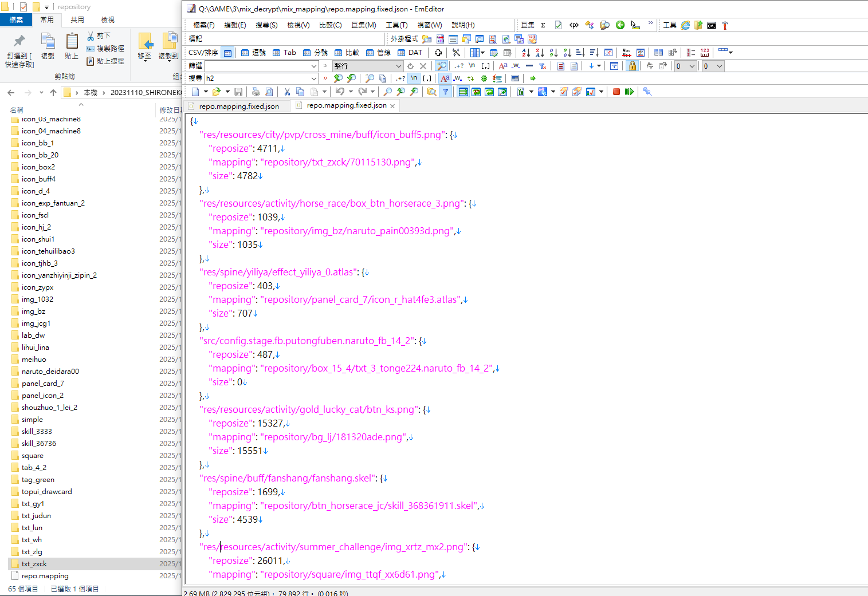Click the Print icon in EmEditor toolbar
The width and height of the screenshot is (868, 596).
coord(256,92)
